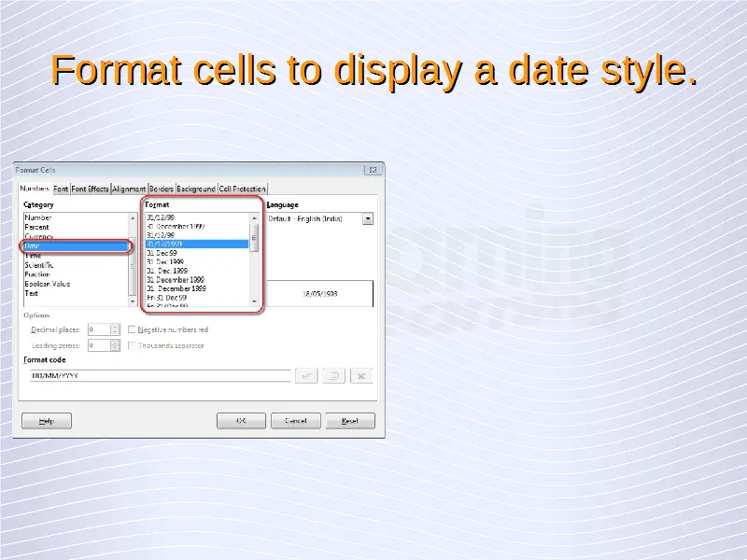This screenshot has width=747, height=560.
Task: Close the Format Cells dialog
Action: (373, 171)
